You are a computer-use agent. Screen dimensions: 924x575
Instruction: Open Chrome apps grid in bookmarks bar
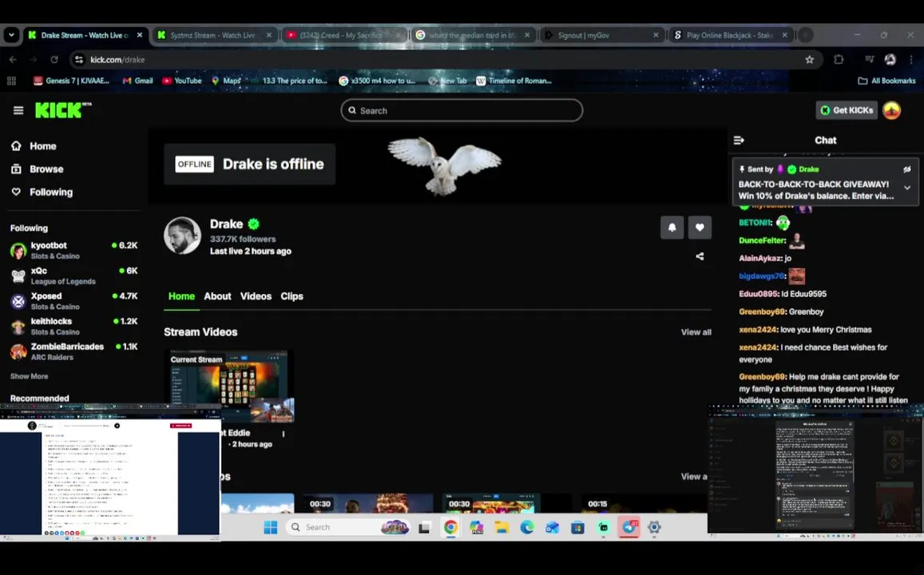(11, 81)
